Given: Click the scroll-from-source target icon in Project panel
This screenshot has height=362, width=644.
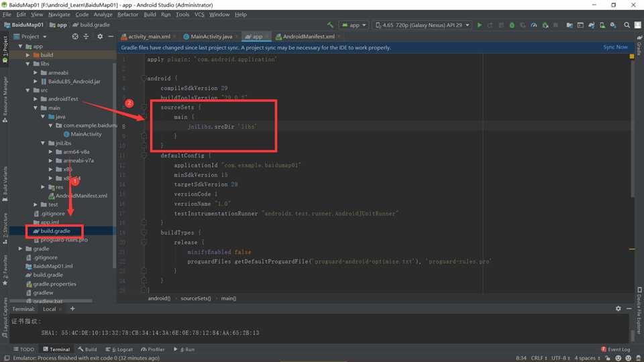Looking at the screenshot, I should [x=74, y=36].
